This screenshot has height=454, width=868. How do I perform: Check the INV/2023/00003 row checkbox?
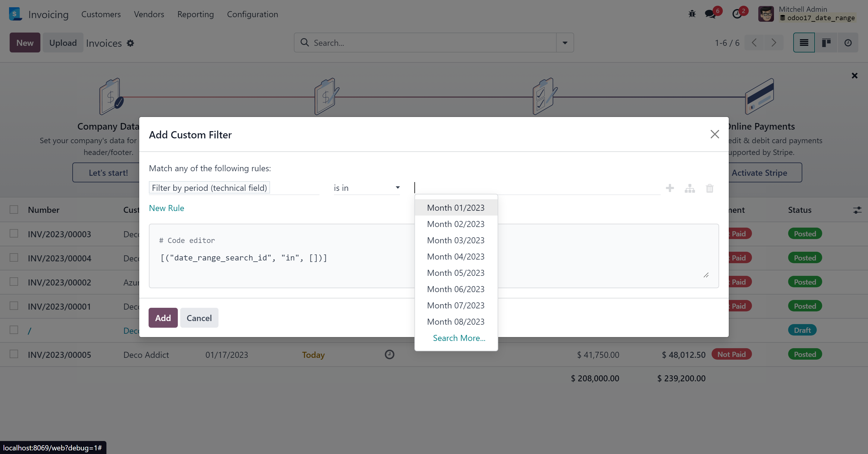(x=14, y=233)
